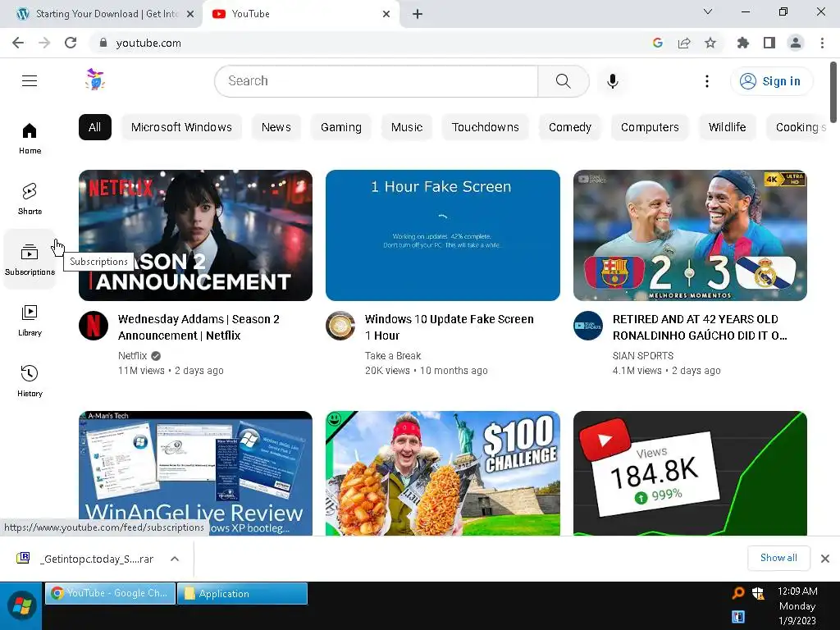Image resolution: width=840 pixels, height=630 pixels.
Task: Click the Sign in button
Action: 771,81
